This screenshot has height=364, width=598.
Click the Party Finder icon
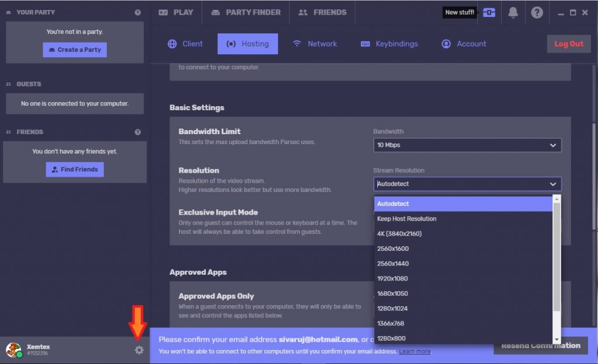tap(215, 13)
